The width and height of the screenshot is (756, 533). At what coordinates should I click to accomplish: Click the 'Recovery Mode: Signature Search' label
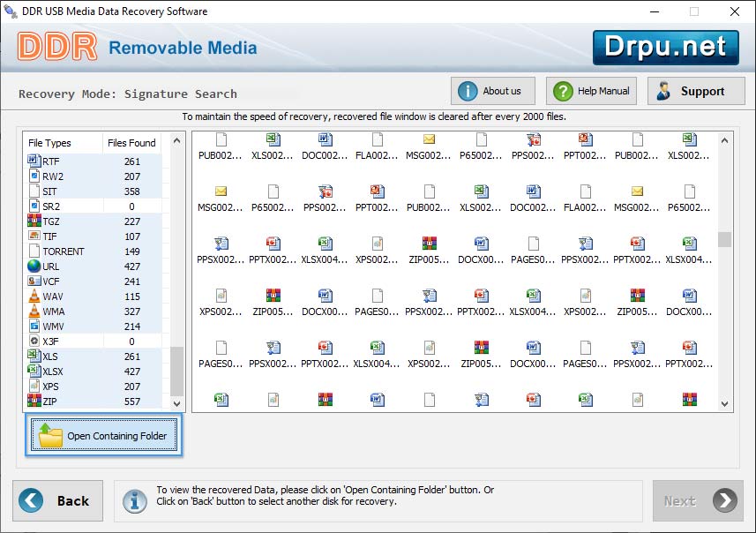(128, 94)
